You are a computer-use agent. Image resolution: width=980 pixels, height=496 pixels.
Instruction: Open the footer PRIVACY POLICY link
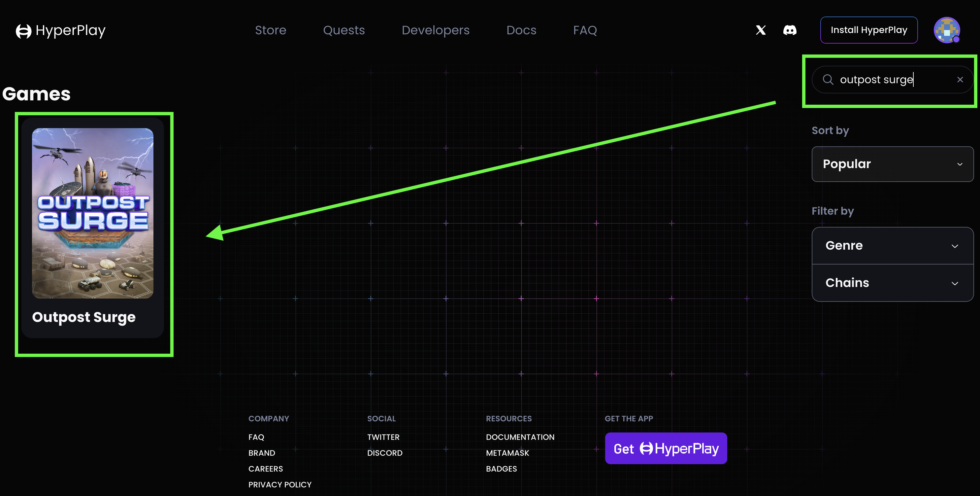click(x=279, y=485)
